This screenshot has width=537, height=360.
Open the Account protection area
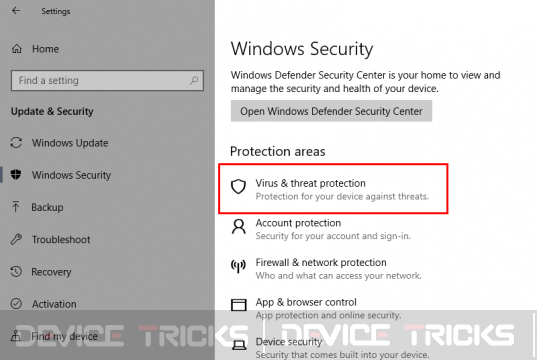pyautogui.click(x=298, y=223)
